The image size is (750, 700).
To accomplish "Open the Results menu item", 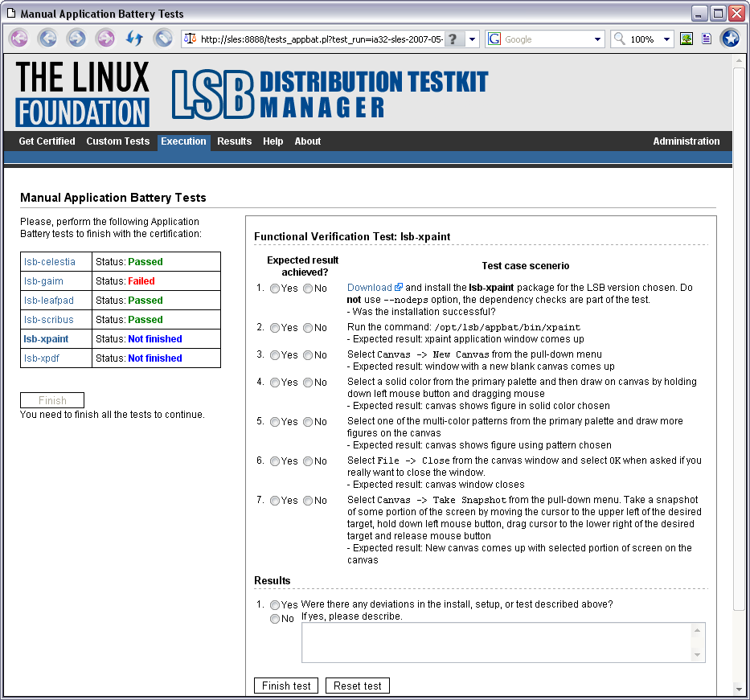I will tap(235, 141).
